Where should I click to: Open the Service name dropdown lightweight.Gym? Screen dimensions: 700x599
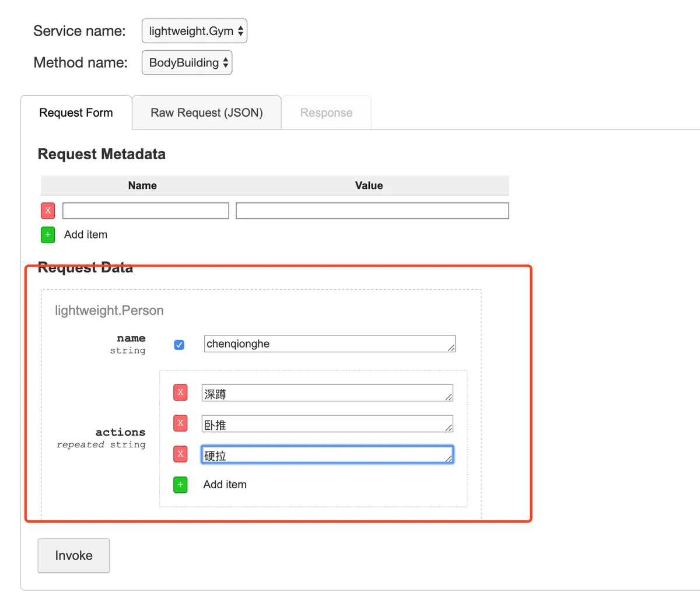[194, 31]
